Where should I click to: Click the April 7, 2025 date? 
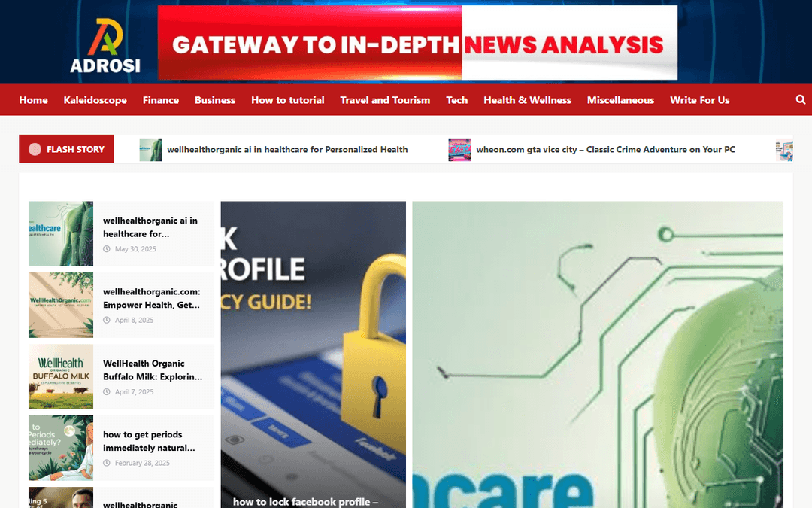tap(134, 392)
